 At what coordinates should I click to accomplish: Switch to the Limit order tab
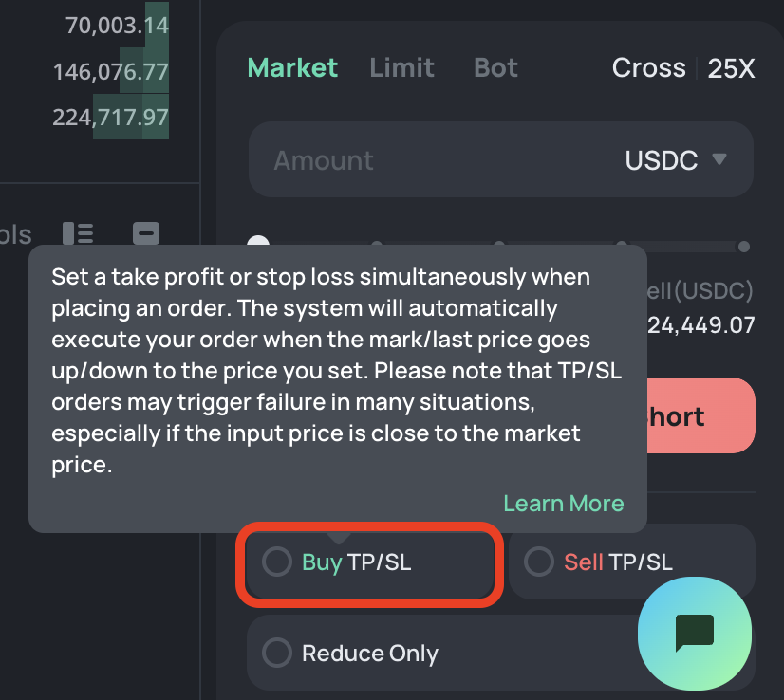pos(402,68)
